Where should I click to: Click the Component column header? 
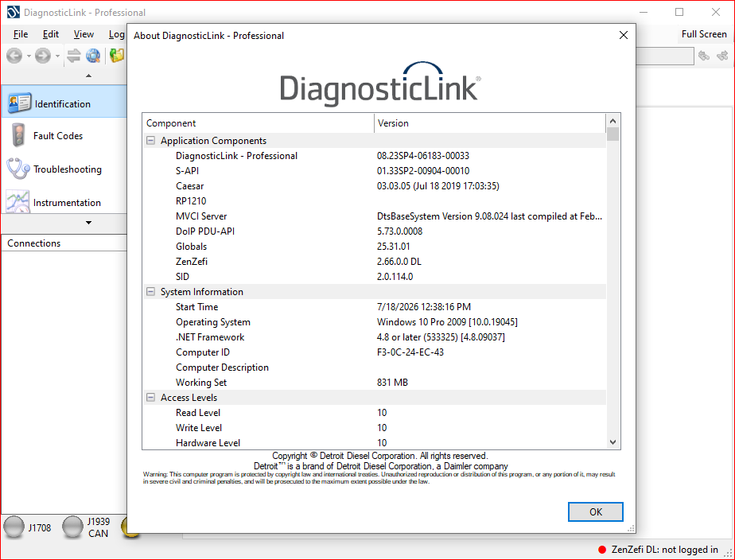click(x=259, y=123)
